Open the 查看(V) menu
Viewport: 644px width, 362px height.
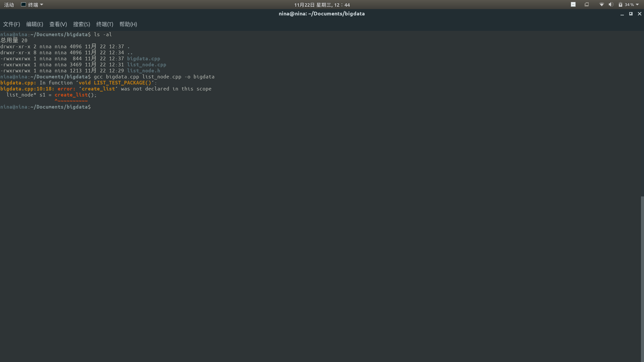point(58,24)
